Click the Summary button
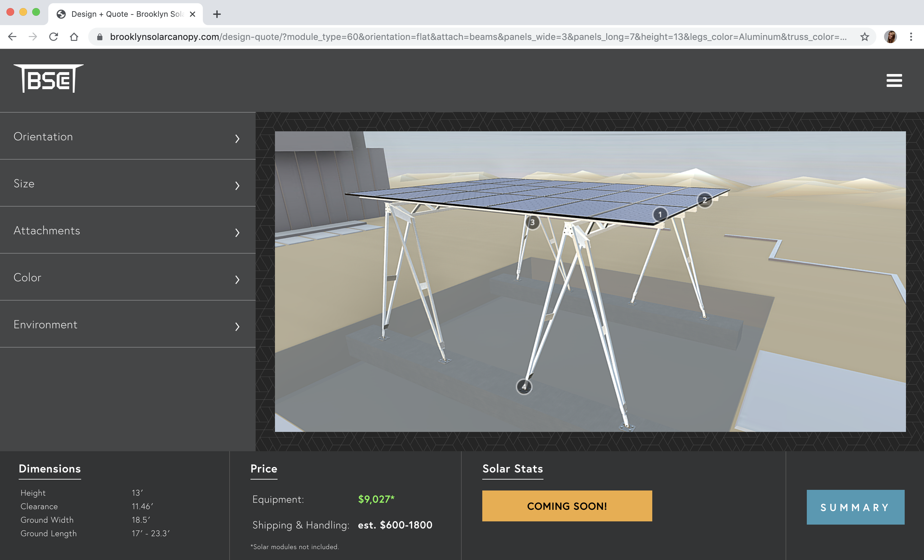The image size is (924, 560). [x=855, y=507]
